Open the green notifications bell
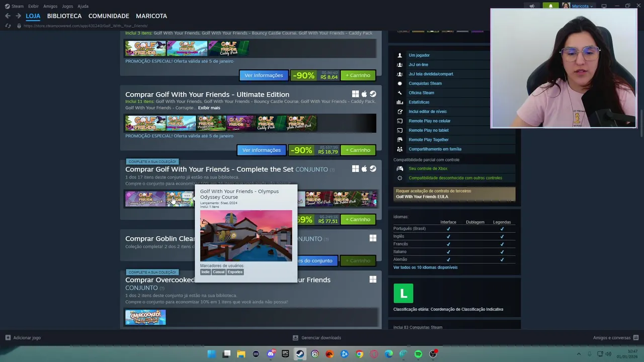 point(550,6)
